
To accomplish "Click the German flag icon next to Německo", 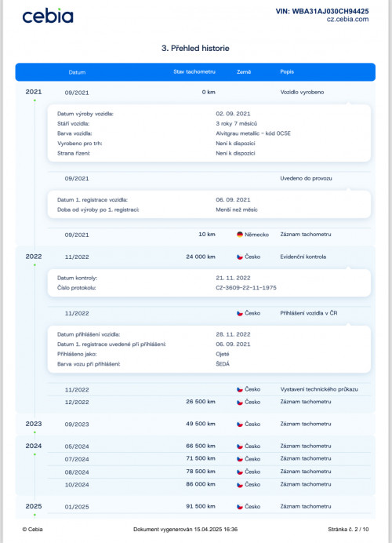I will tap(240, 235).
